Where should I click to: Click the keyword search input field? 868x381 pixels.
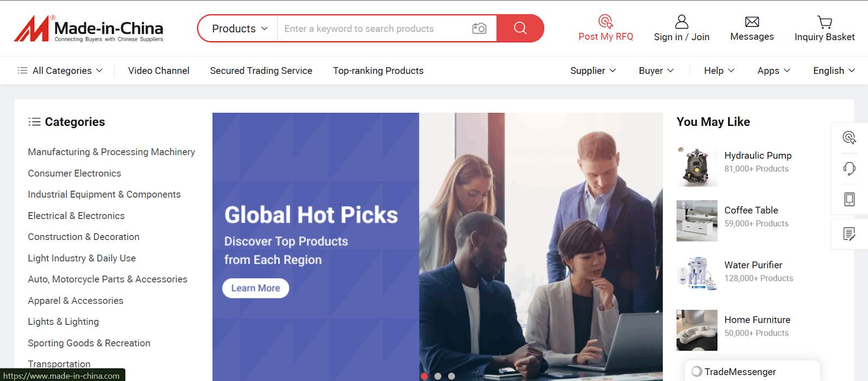(374, 28)
